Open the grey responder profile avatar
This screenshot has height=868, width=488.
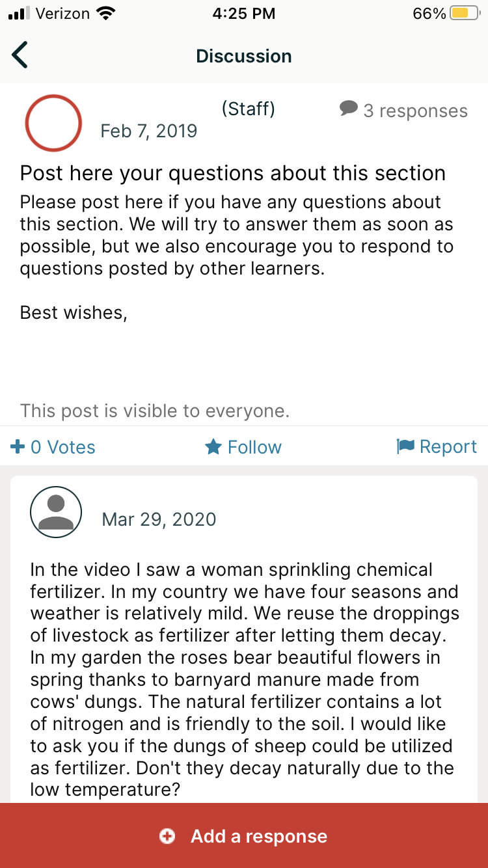tap(56, 511)
